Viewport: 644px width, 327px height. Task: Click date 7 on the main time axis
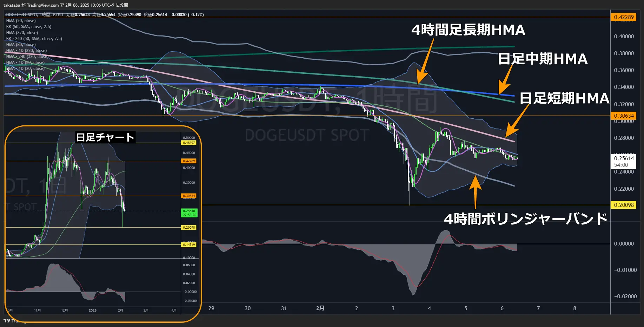[x=538, y=308]
